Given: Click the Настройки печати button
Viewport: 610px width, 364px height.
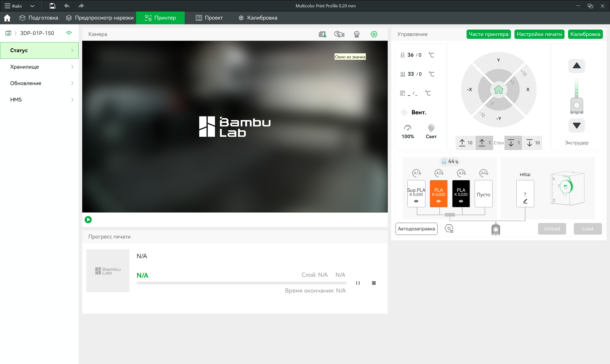Looking at the screenshot, I should pos(539,34).
